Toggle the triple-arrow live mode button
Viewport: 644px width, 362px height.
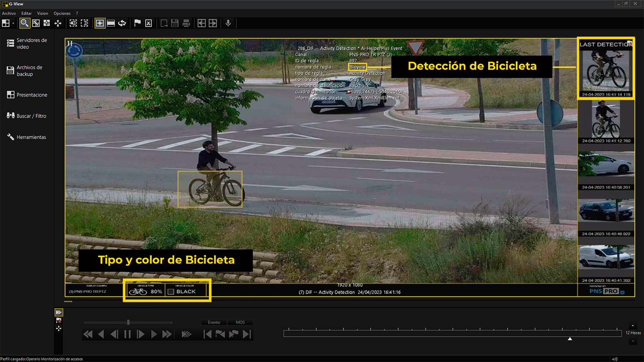(x=59, y=312)
